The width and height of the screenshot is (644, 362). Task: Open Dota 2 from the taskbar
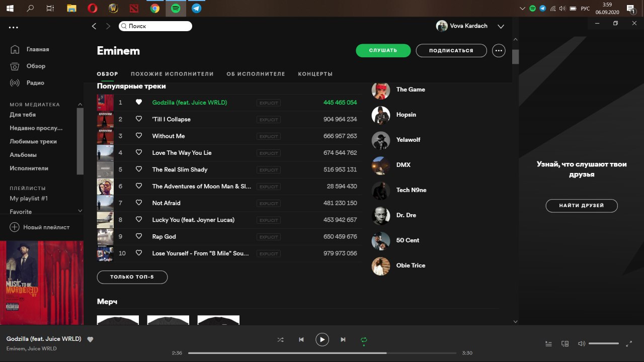[x=134, y=9]
